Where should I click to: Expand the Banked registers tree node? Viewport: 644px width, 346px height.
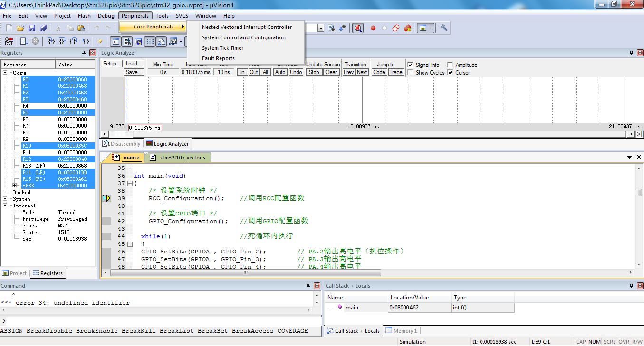click(x=5, y=192)
